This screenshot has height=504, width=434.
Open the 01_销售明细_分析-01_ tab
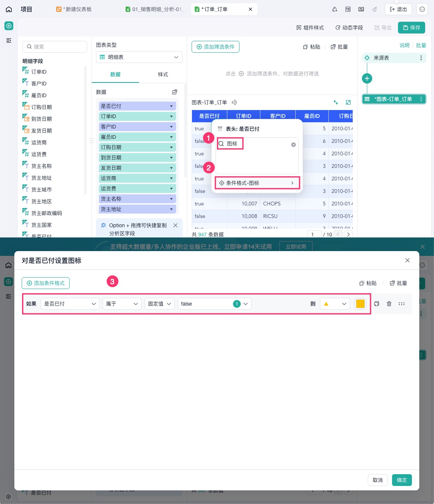(154, 9)
